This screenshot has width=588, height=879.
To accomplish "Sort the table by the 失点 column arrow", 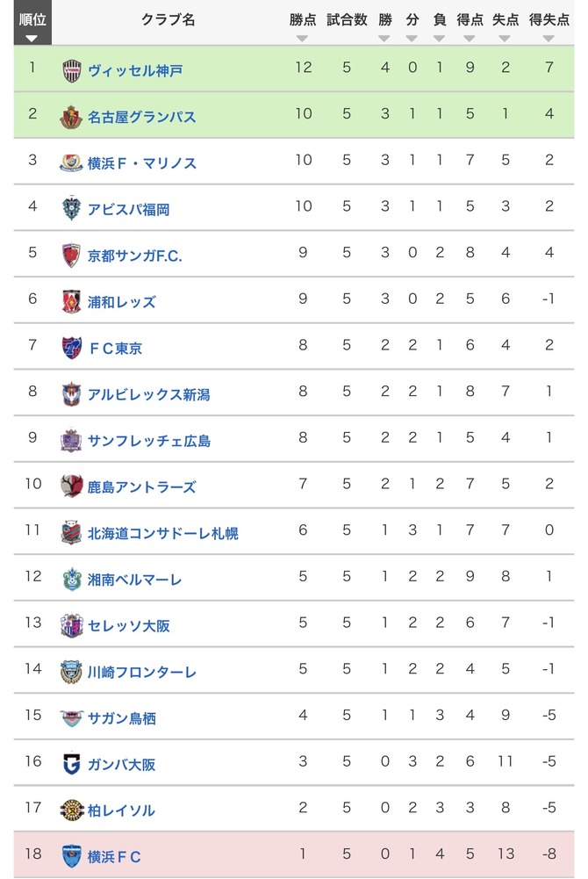I will tap(505, 39).
